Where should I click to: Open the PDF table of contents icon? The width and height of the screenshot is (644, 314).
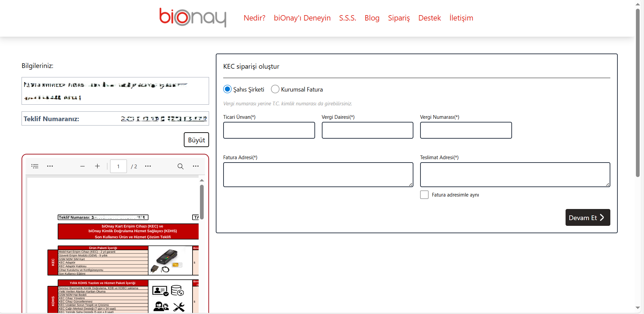pyautogui.click(x=35, y=166)
